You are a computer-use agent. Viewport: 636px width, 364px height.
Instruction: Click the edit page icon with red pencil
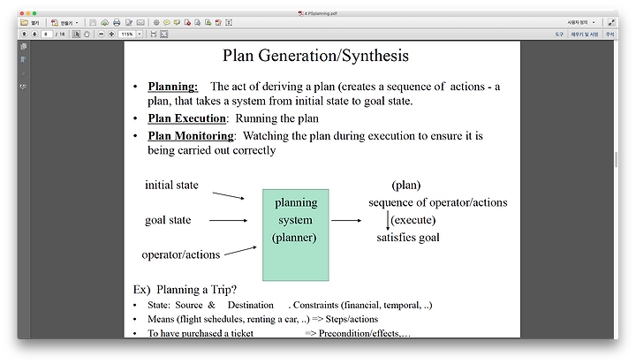point(218,23)
